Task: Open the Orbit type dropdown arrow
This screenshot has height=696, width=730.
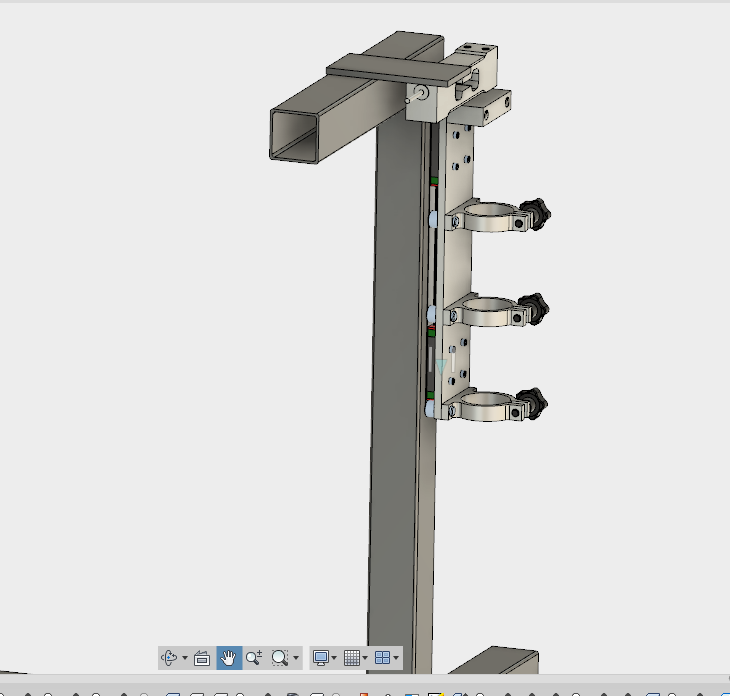Action: coord(185,658)
